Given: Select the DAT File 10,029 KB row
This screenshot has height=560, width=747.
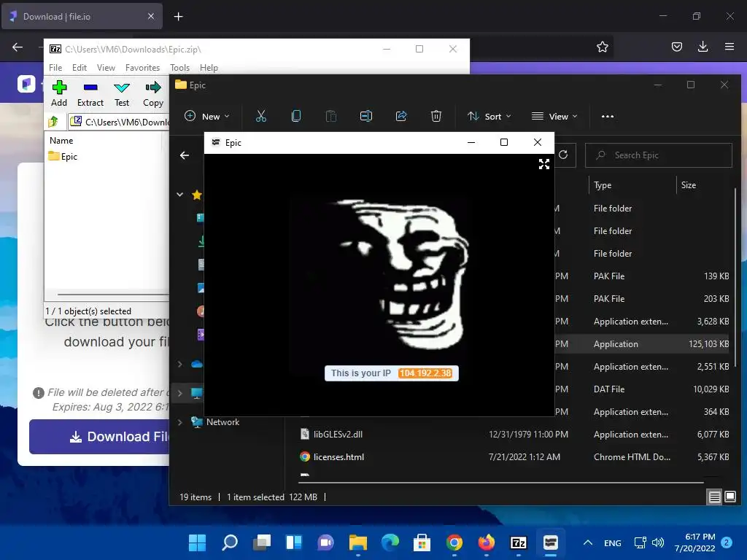Looking at the screenshot, I should coord(643,389).
